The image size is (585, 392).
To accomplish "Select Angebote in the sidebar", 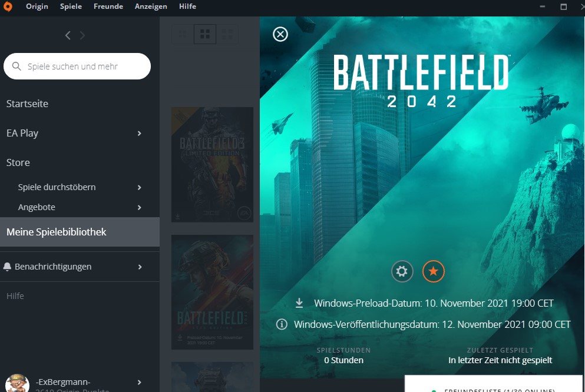I will click(37, 207).
